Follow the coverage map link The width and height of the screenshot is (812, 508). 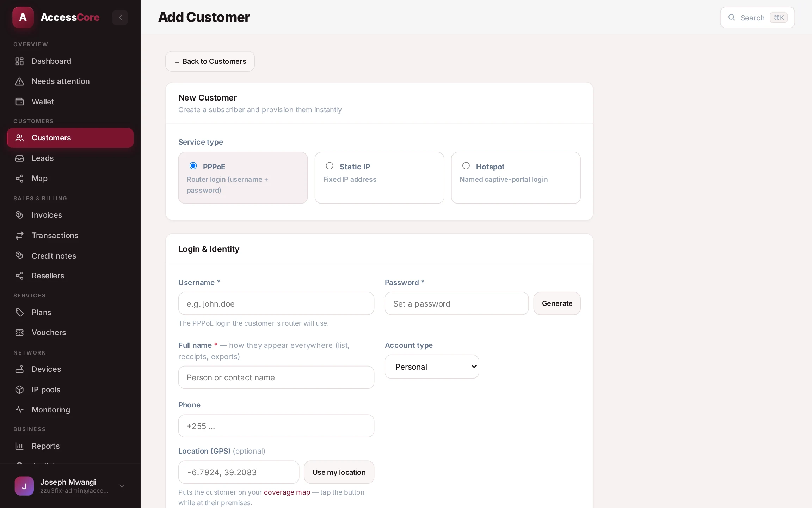pos(287,492)
